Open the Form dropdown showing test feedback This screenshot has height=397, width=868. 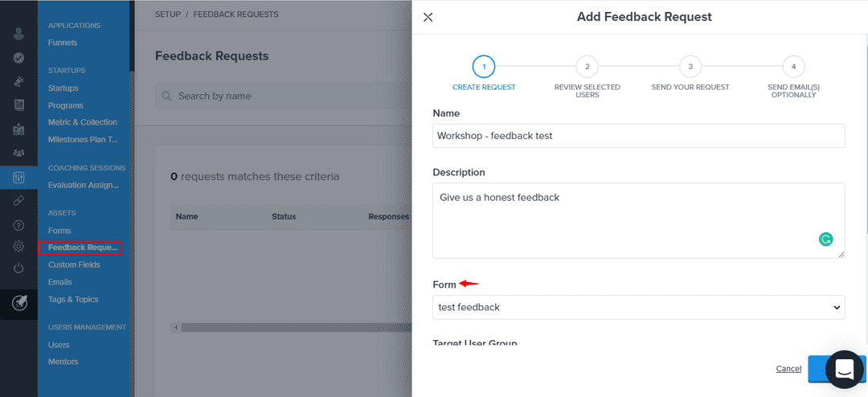638,307
